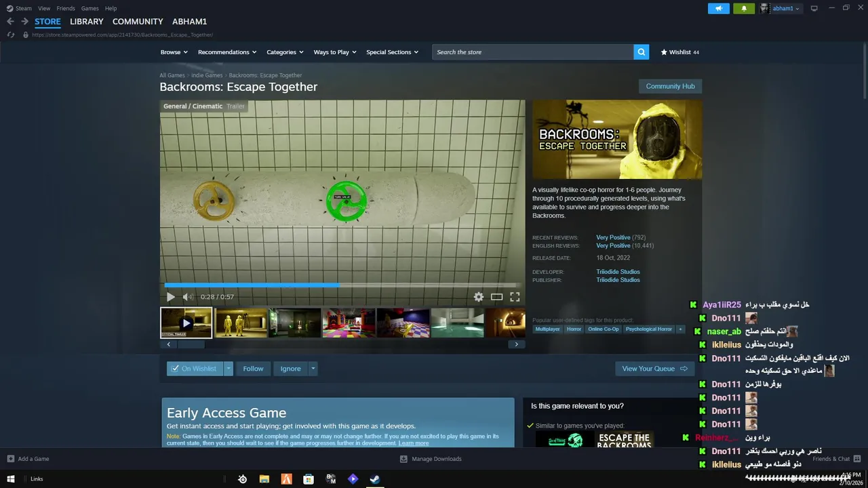Open Microsoft Store from taskbar
The image size is (868, 488).
309,479
